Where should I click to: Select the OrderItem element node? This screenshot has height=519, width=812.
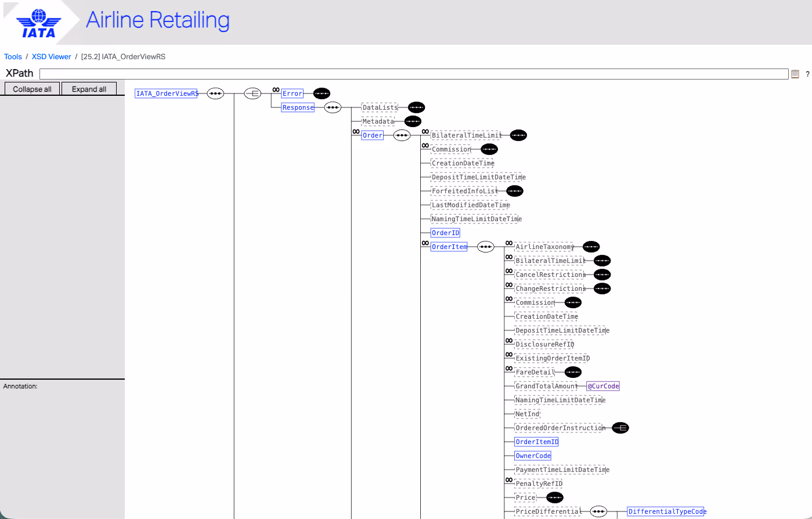[x=449, y=247]
